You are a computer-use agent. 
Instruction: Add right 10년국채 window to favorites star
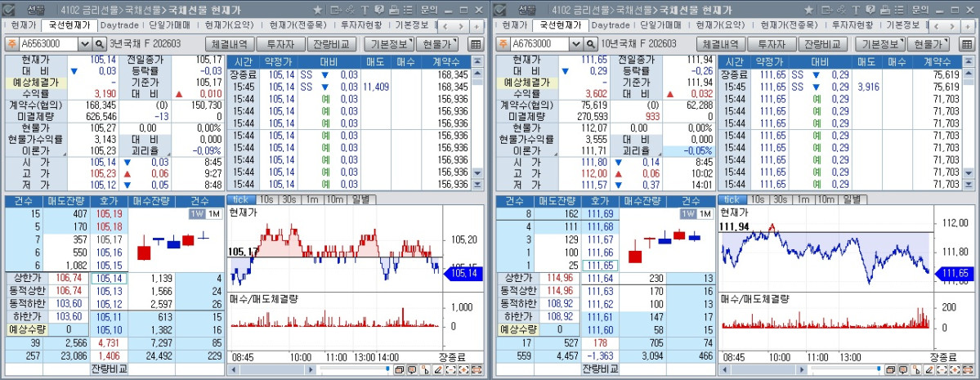point(809,10)
